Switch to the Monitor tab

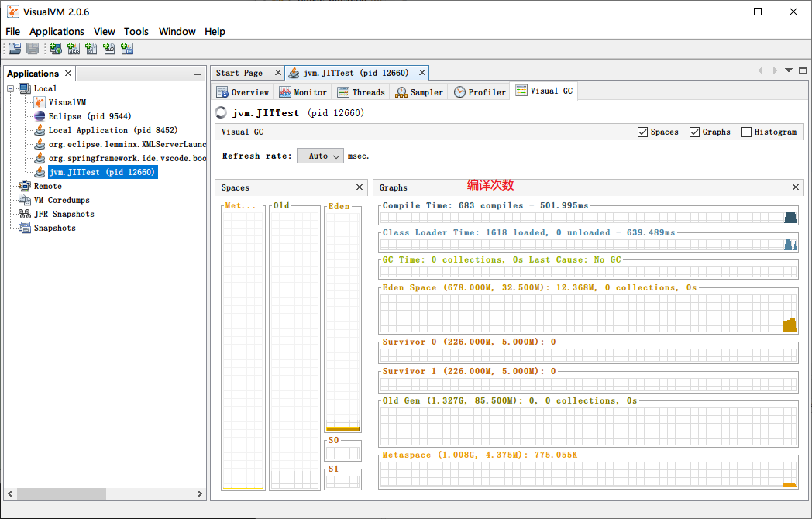pos(303,92)
